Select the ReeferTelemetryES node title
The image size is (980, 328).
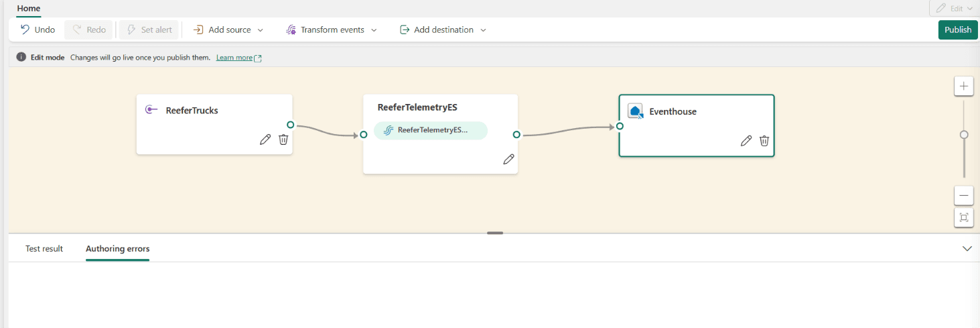coord(417,107)
